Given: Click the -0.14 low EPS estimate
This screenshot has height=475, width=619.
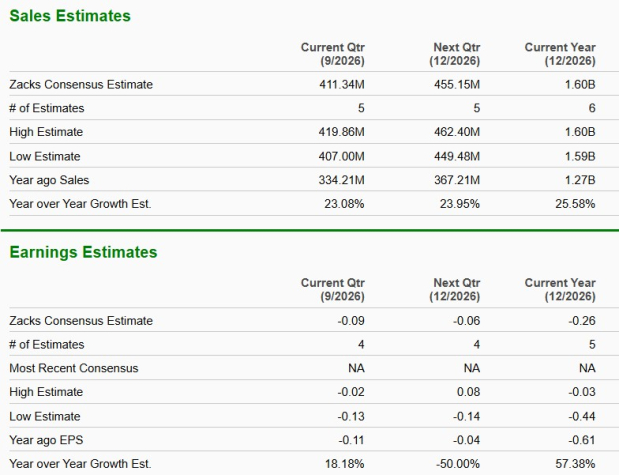Looking at the screenshot, I should (x=467, y=416).
